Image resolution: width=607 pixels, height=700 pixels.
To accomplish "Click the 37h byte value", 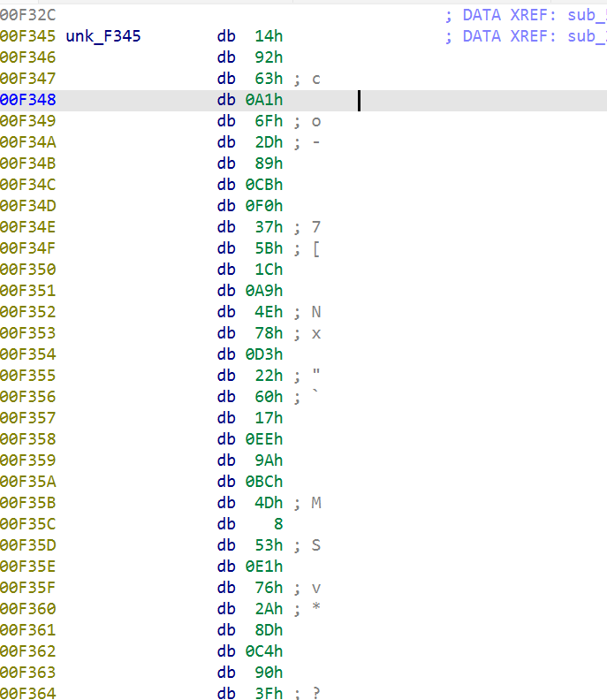I will pyautogui.click(x=269, y=227).
